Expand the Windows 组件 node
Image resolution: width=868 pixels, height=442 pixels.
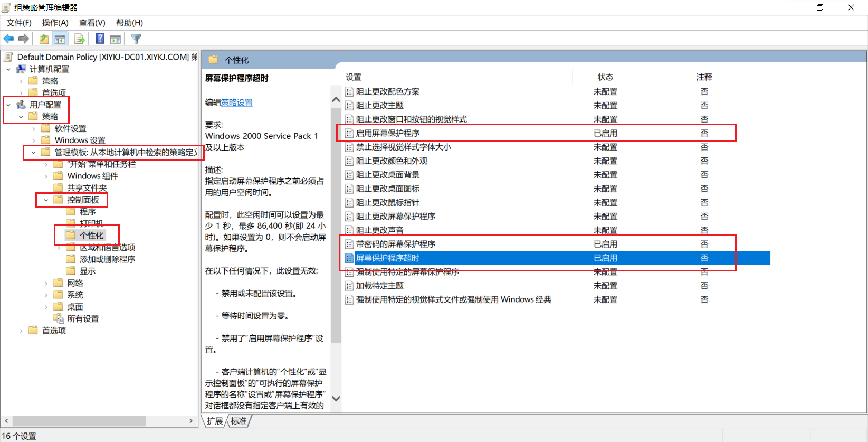click(46, 176)
